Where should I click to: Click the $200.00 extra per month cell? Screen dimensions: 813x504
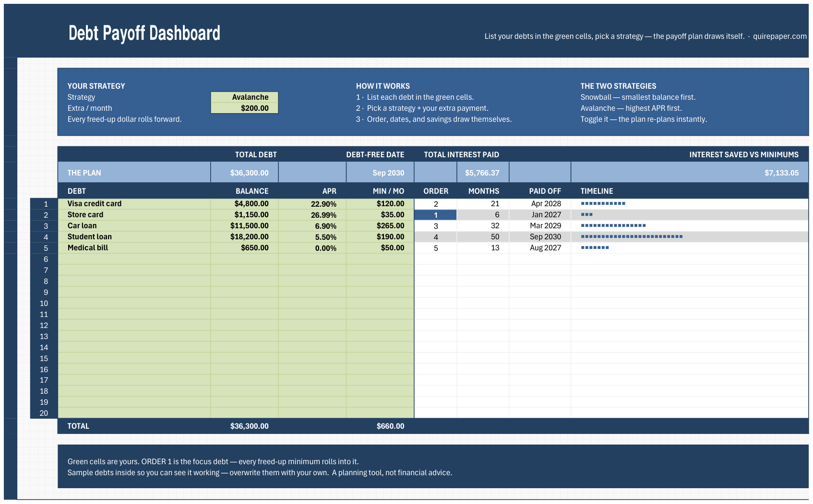pyautogui.click(x=244, y=108)
